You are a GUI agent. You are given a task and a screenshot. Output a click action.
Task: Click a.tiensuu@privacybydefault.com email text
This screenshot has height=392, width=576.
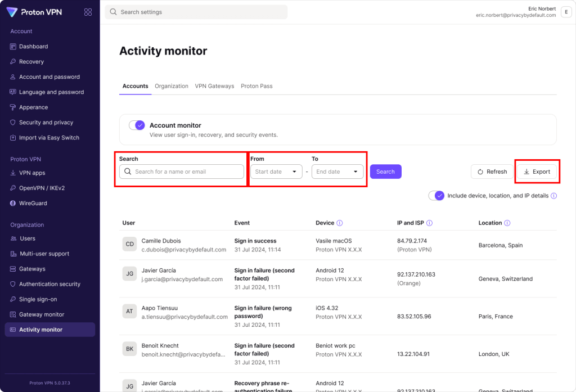point(184,317)
